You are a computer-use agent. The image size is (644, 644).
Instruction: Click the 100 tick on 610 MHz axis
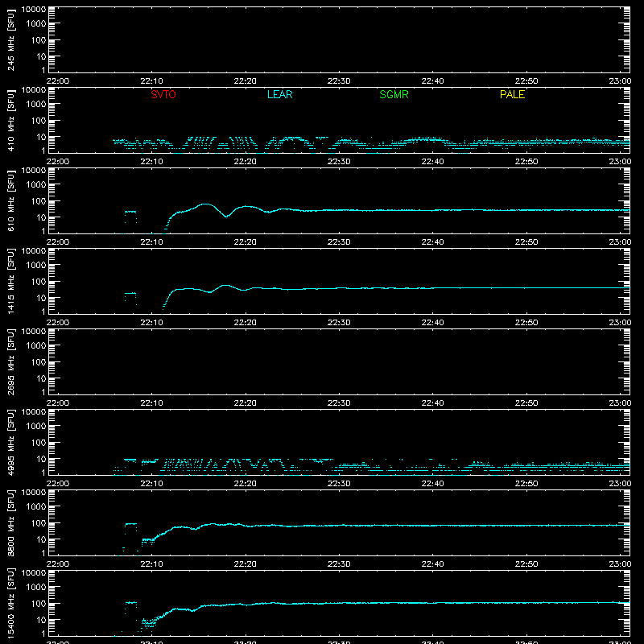coord(39,200)
